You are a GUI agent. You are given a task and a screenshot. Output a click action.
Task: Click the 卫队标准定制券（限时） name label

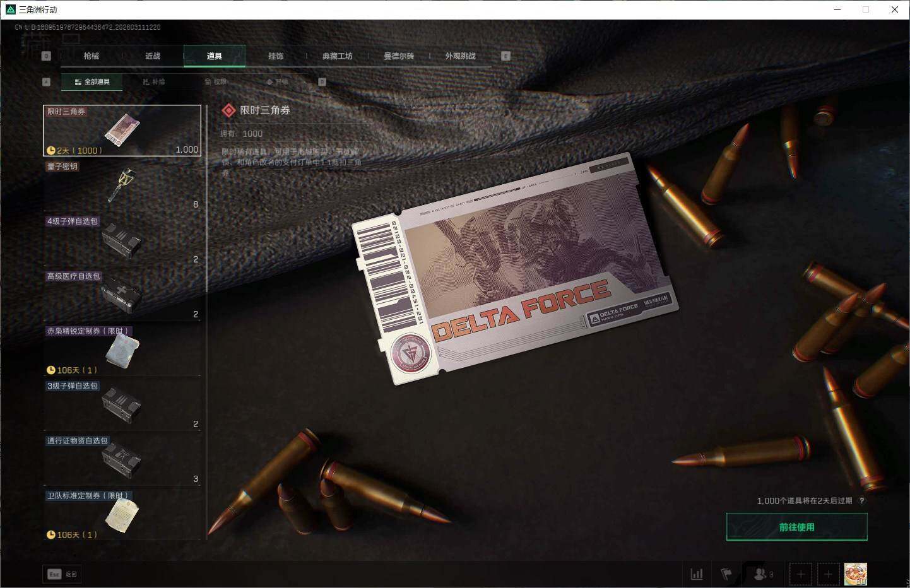pyautogui.click(x=88, y=496)
